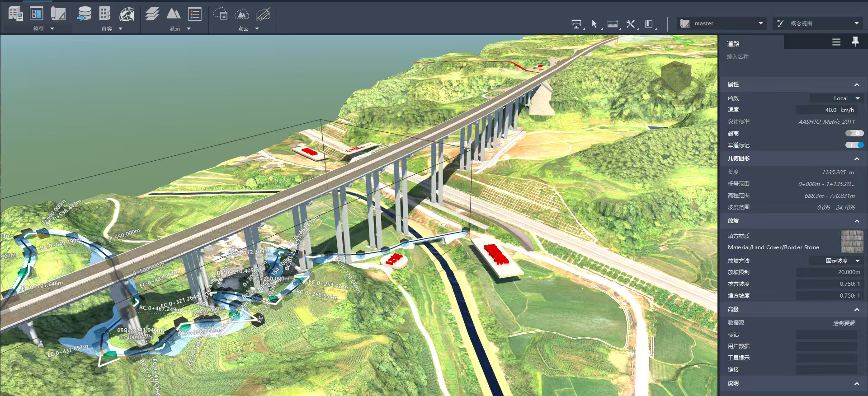Pin the 道路 properties panel

coord(855,42)
